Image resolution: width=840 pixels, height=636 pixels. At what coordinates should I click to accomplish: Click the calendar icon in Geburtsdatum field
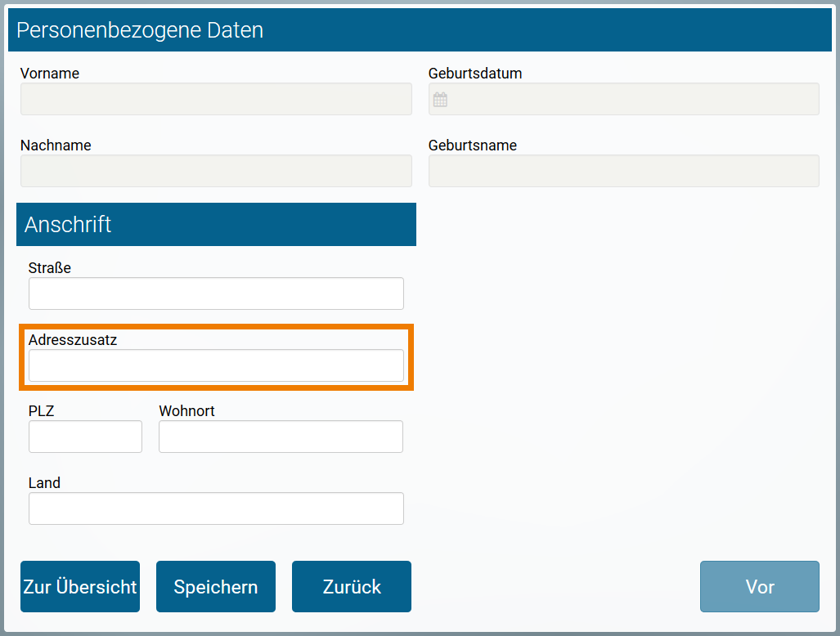pyautogui.click(x=440, y=99)
